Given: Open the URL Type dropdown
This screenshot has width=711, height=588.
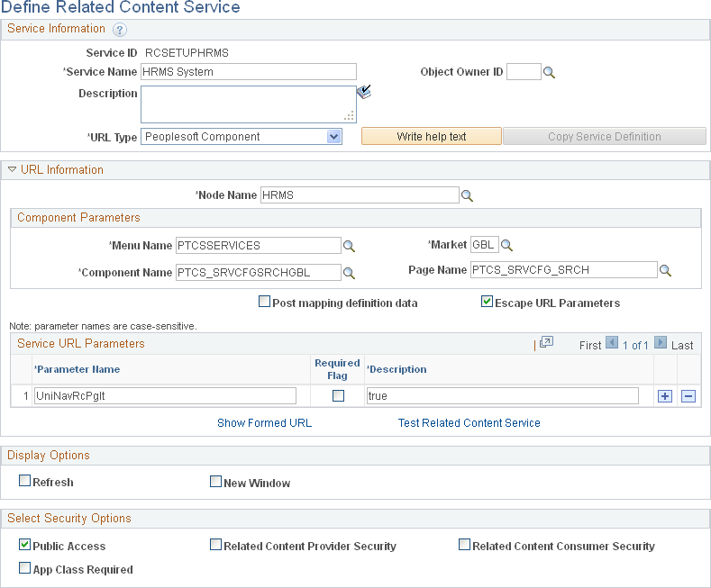Looking at the screenshot, I should [x=333, y=137].
